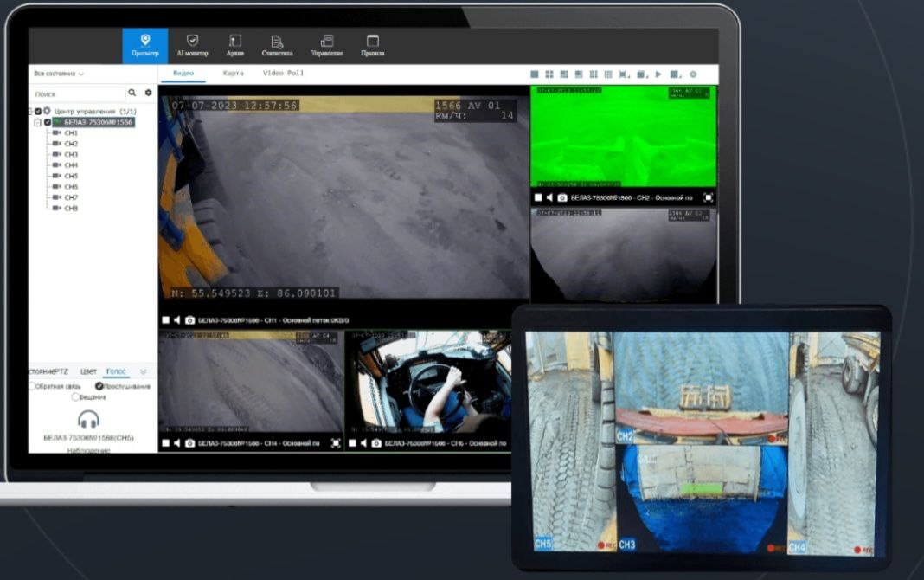Screen dimensions: 924x580
Task: Select channel CH3 in the device tree
Action: click(71, 154)
